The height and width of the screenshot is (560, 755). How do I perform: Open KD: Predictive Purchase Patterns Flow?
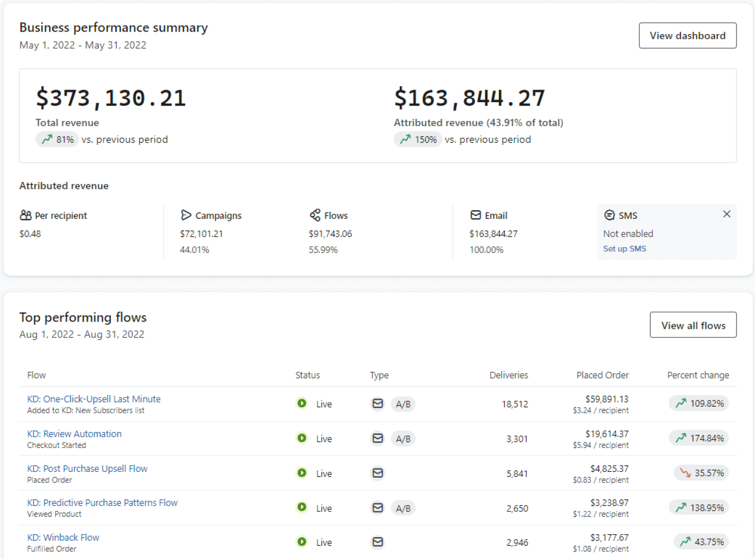click(x=102, y=503)
